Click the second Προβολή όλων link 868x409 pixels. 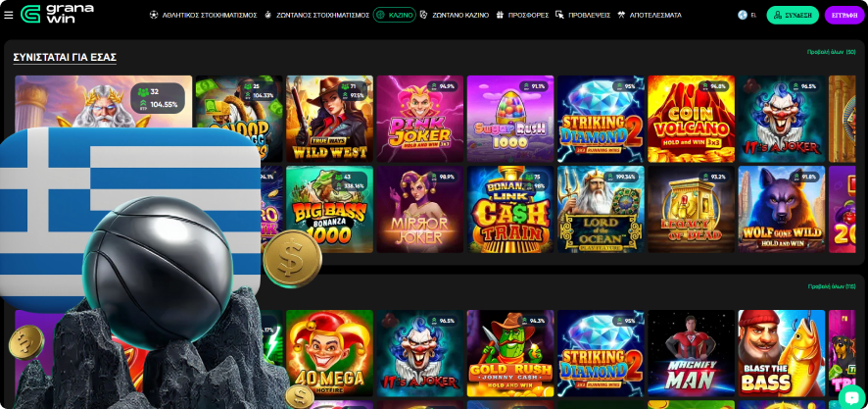click(832, 286)
